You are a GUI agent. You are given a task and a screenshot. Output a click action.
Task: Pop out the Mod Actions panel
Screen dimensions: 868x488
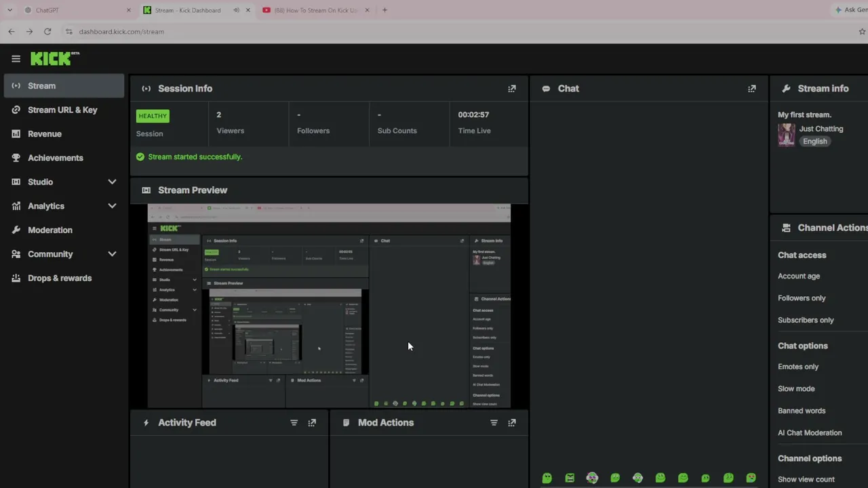[512, 423]
